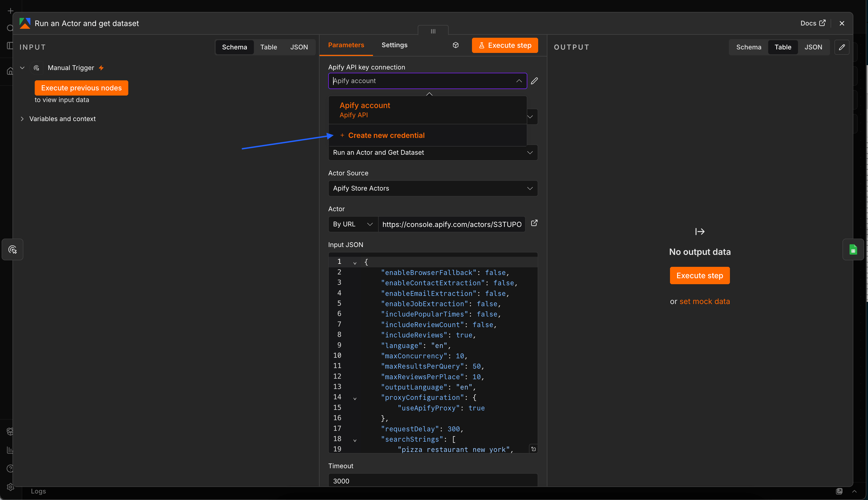The image size is (868, 500).
Task: Click the arrow icon above No output data
Action: tap(700, 232)
